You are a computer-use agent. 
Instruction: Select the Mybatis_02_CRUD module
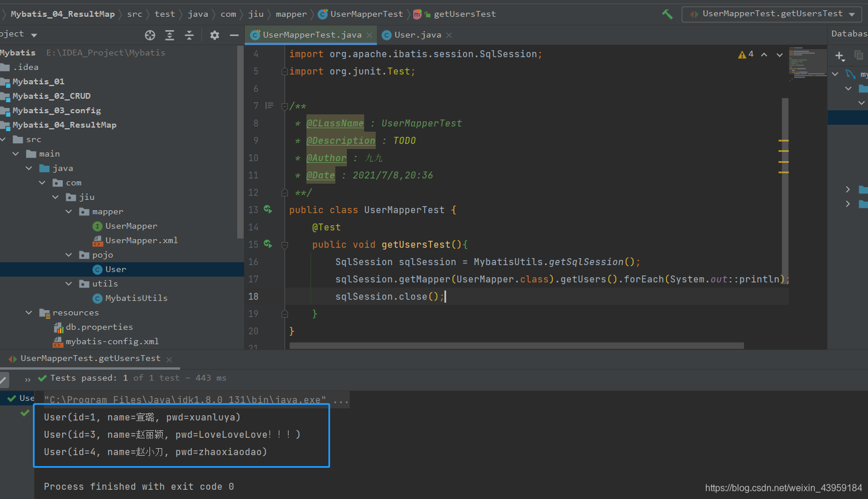pyautogui.click(x=46, y=96)
